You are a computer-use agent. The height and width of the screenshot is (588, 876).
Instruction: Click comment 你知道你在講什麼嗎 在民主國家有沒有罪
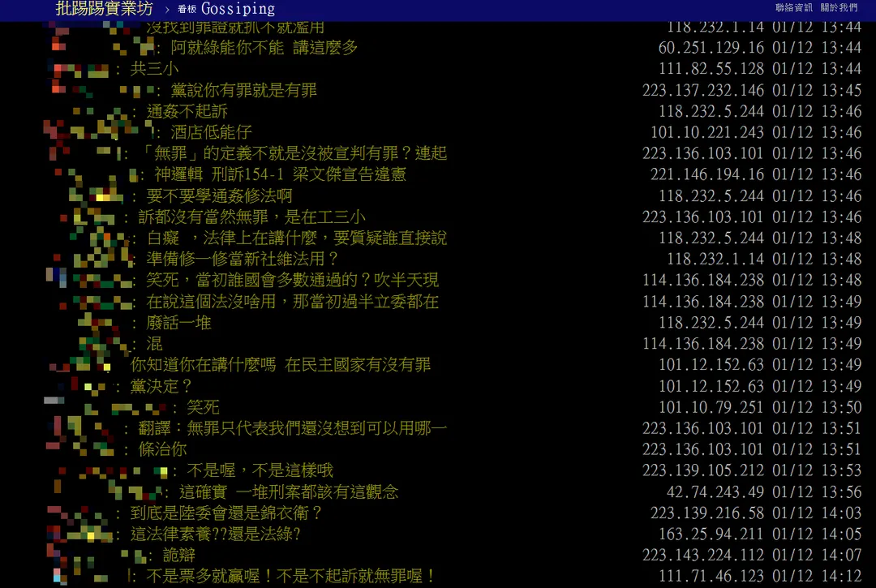point(281,365)
